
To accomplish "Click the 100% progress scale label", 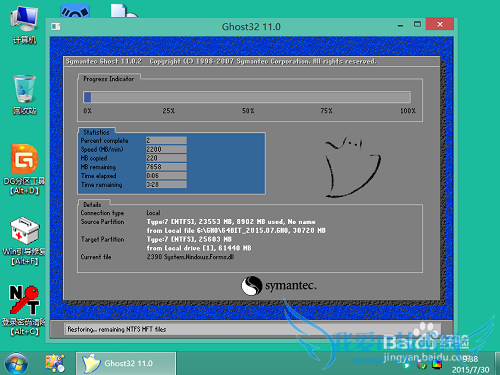I will click(x=408, y=111).
